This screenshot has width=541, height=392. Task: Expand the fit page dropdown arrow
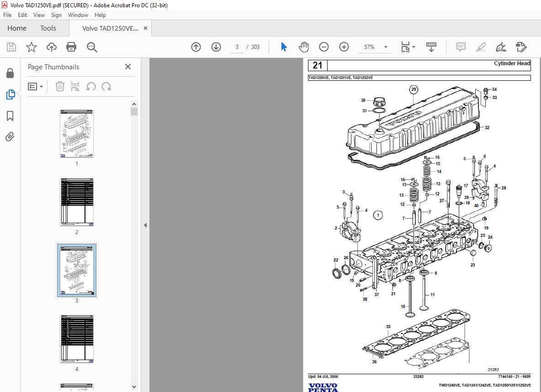tap(414, 47)
